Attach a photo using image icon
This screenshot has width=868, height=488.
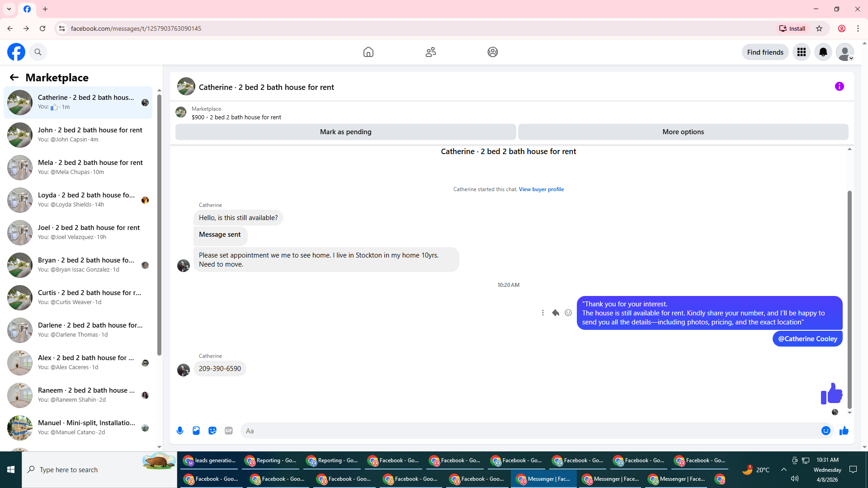(196, 431)
